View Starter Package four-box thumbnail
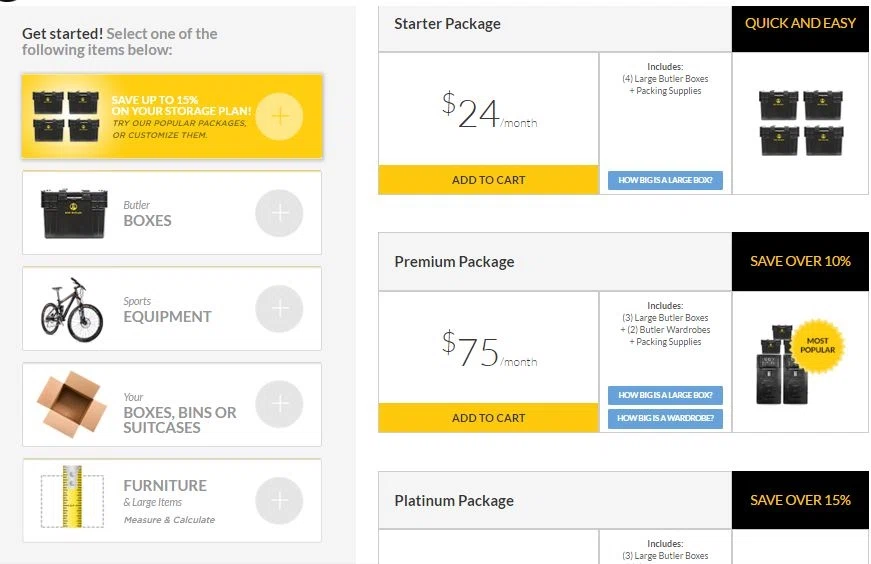 tap(800, 123)
